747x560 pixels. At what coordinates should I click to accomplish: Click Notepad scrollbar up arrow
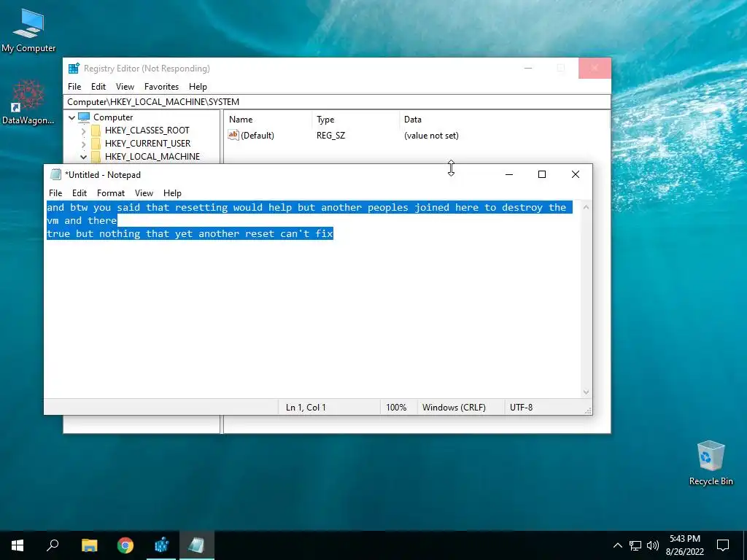coord(586,207)
